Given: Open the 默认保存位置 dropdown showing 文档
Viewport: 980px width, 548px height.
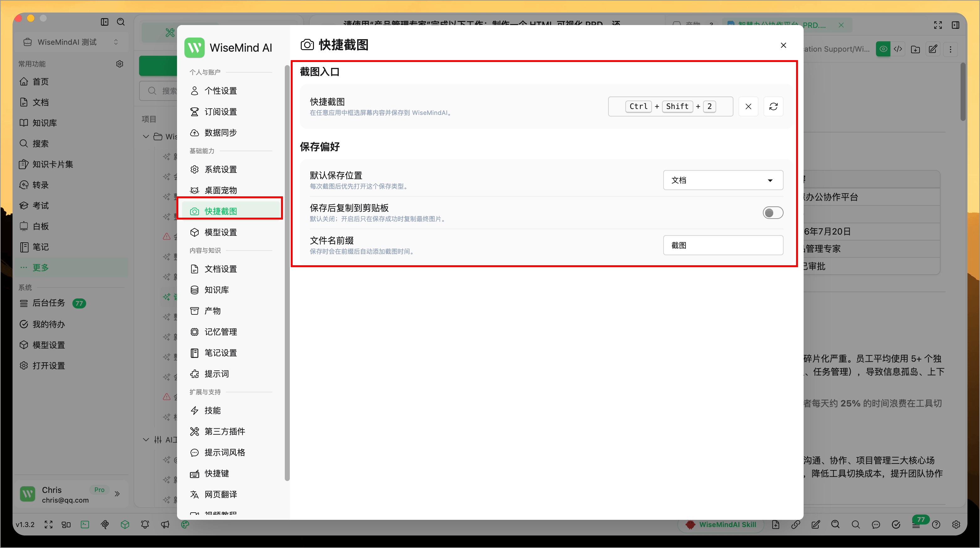Looking at the screenshot, I should click(723, 180).
